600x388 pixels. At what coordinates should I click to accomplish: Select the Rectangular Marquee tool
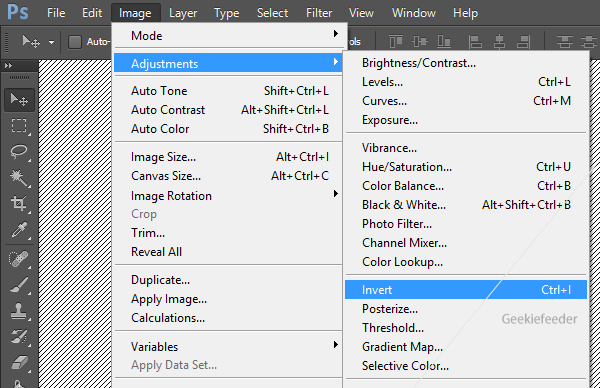(19, 126)
